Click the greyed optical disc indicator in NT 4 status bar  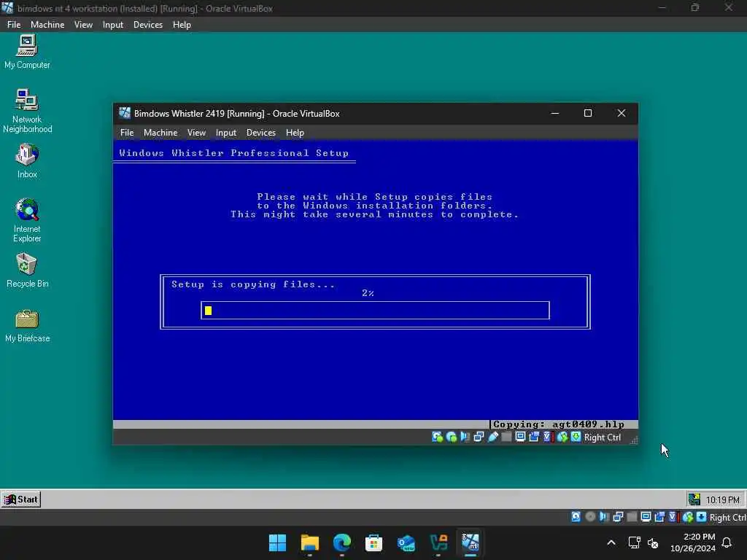coord(590,517)
